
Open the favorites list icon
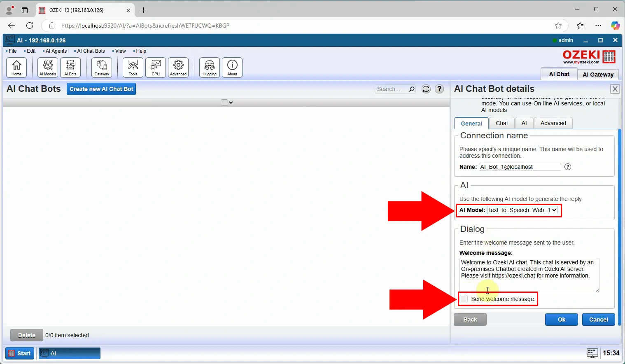click(x=580, y=26)
